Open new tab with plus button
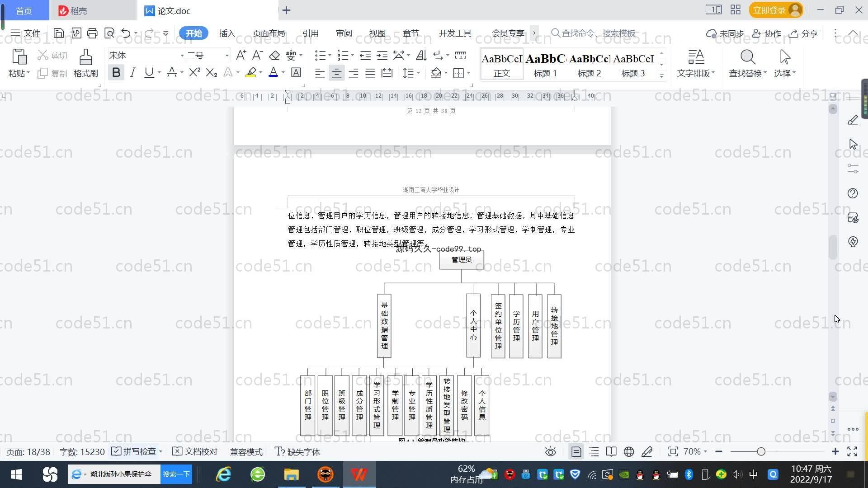Image resolution: width=868 pixels, height=488 pixels. [286, 10]
